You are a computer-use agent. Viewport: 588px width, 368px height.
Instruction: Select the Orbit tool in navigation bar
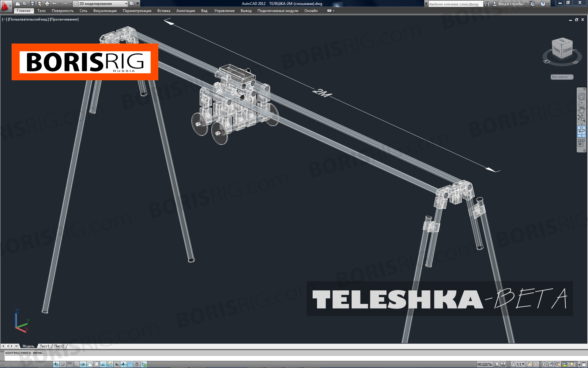[x=581, y=130]
